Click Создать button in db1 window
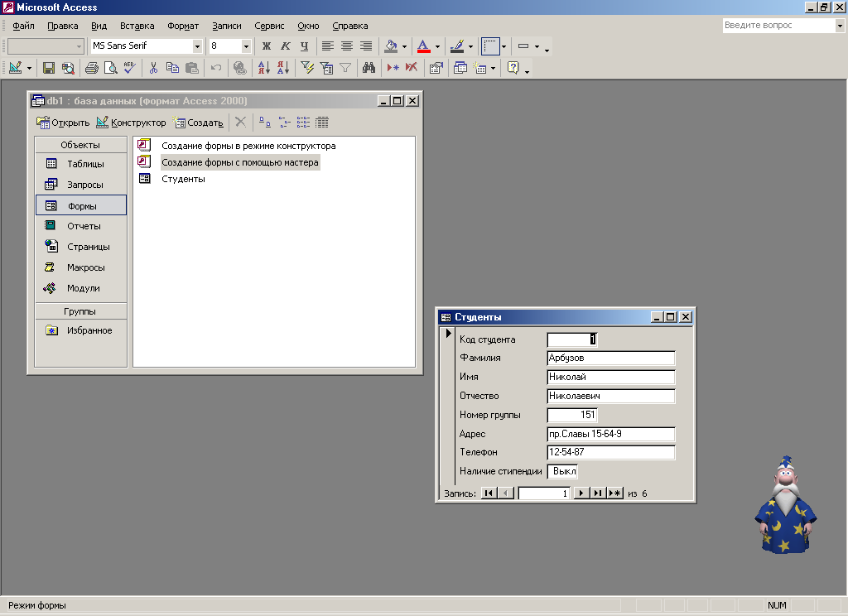Viewport: 848px width, 616px height. (198, 123)
